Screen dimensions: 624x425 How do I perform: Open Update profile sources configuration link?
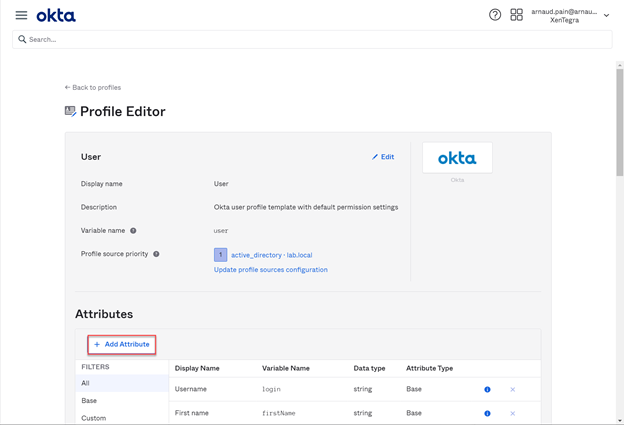tap(270, 269)
